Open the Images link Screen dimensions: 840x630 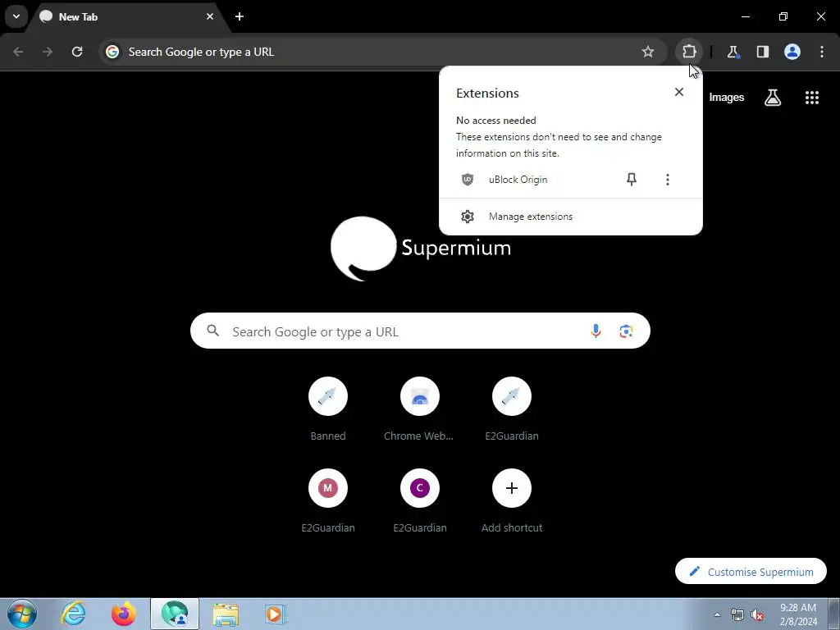pos(727,98)
